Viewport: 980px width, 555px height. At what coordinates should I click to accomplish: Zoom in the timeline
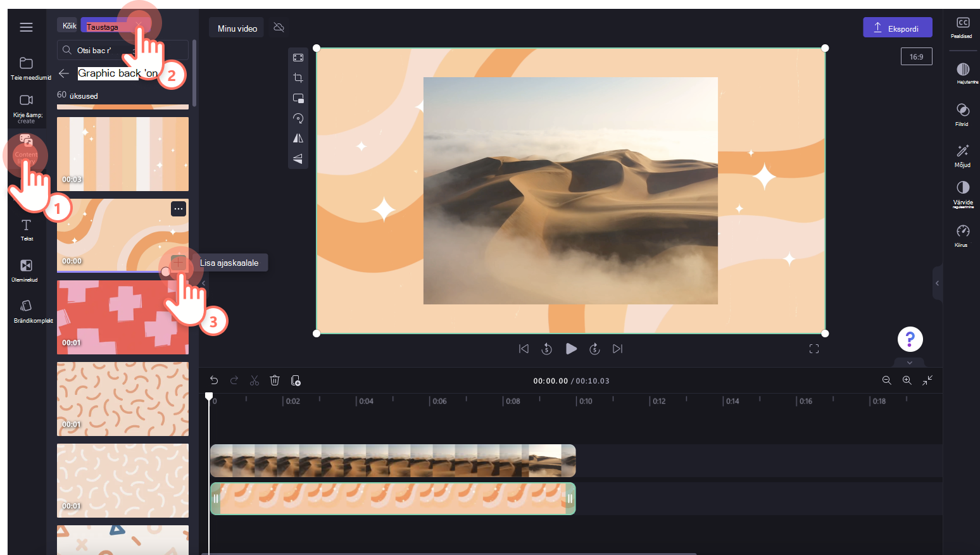[907, 380]
